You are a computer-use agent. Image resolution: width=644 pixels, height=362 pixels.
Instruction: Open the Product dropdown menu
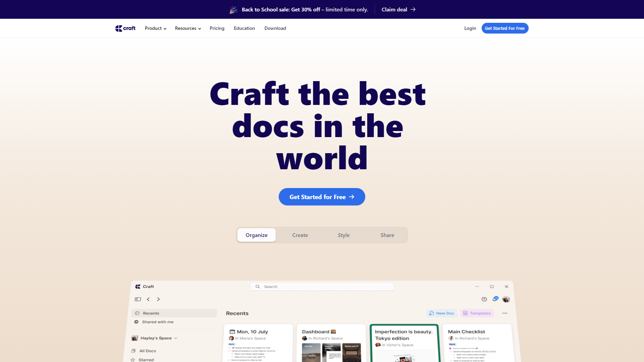coord(155,28)
